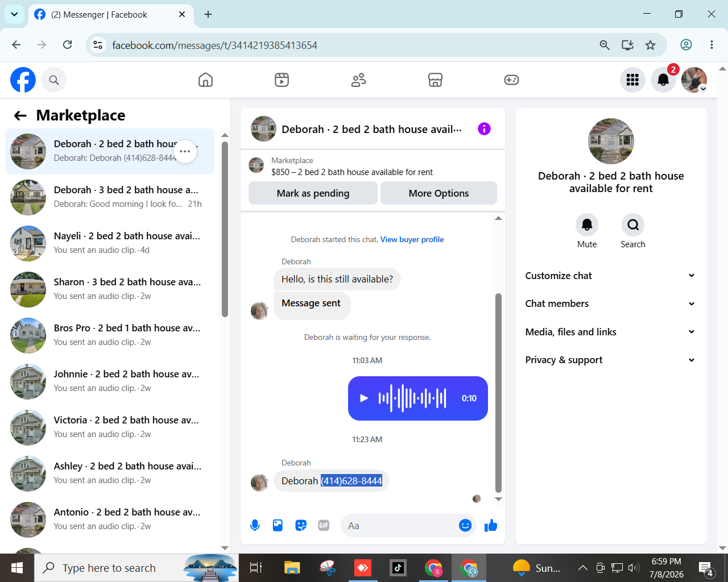Click the conversation messages scrollbar
Image resolution: width=728 pixels, height=582 pixels.
click(498, 393)
